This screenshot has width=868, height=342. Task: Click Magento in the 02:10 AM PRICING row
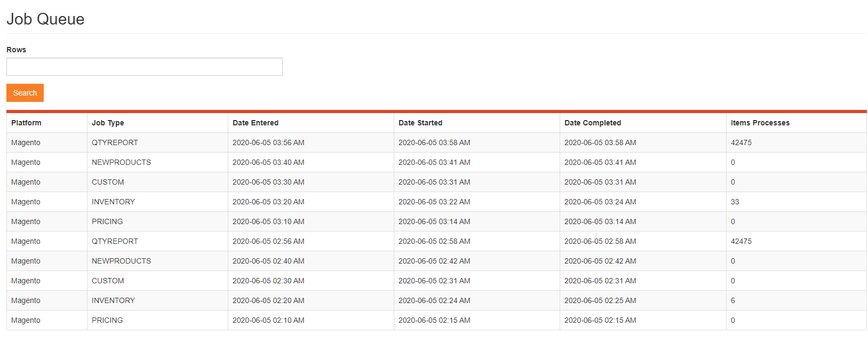pyautogui.click(x=26, y=320)
